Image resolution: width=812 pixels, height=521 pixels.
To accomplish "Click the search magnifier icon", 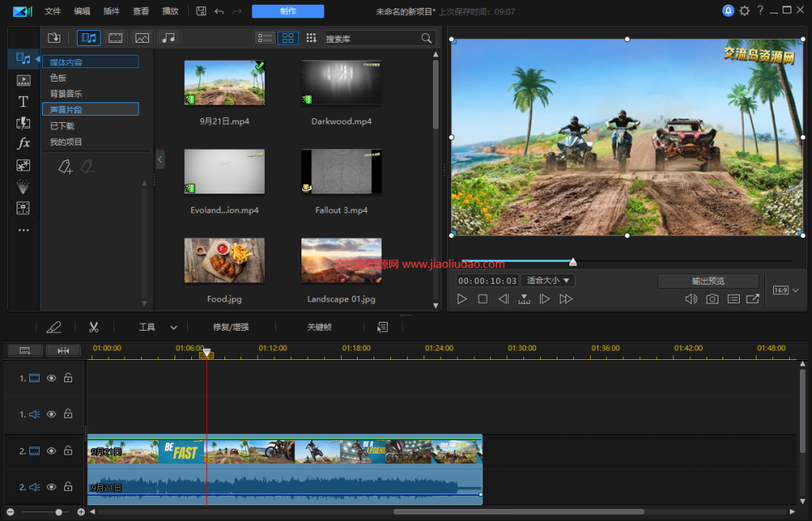I will [x=426, y=38].
